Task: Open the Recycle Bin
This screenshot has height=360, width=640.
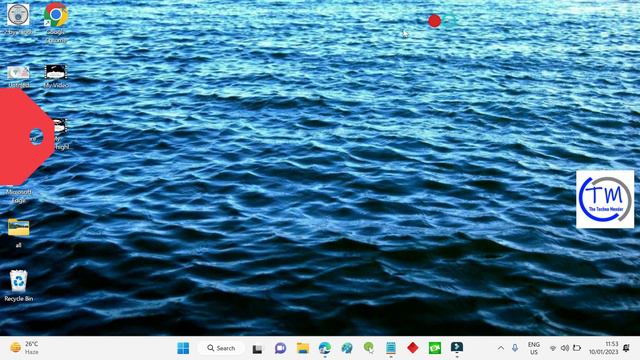Action: click(x=18, y=286)
